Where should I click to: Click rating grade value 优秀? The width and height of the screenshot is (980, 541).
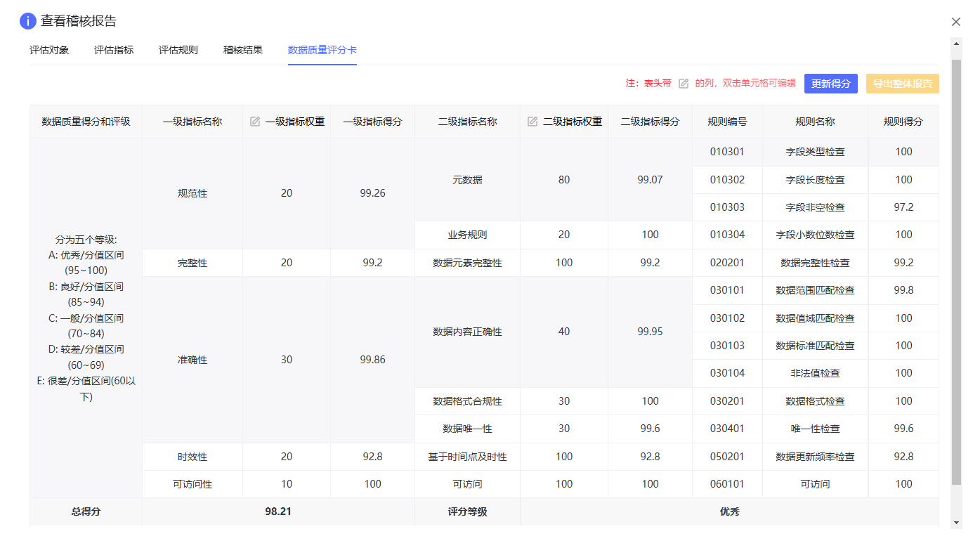(730, 511)
